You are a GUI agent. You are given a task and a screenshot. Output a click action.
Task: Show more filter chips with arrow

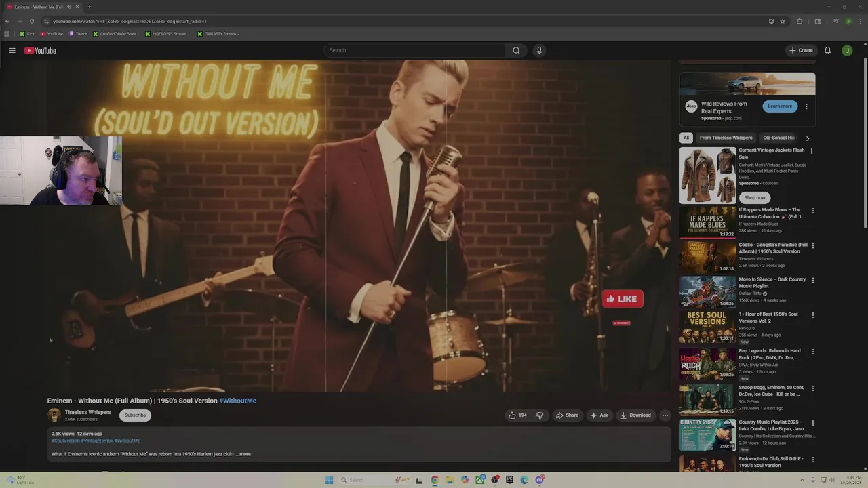(807, 138)
